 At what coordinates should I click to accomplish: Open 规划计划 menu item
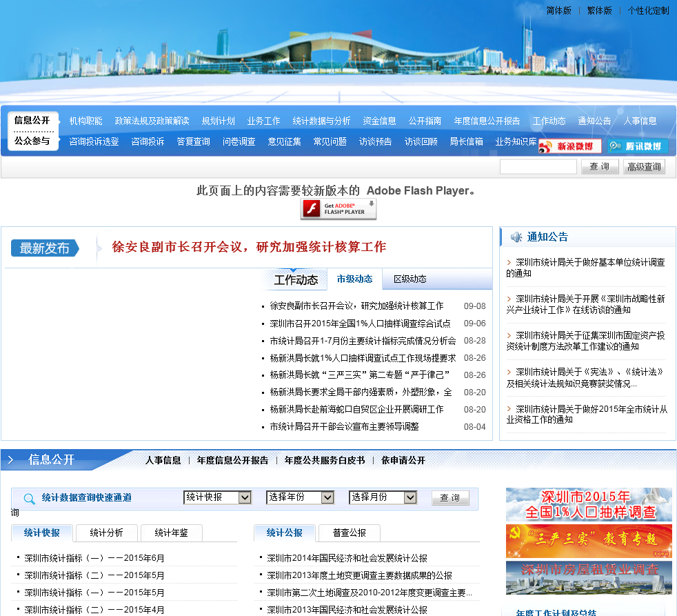218,121
